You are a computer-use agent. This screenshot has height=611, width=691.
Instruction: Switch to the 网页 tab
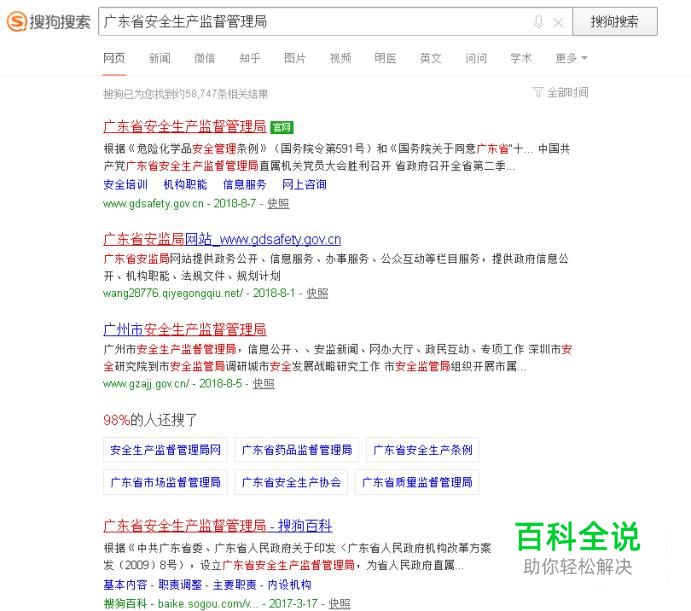tap(114, 58)
